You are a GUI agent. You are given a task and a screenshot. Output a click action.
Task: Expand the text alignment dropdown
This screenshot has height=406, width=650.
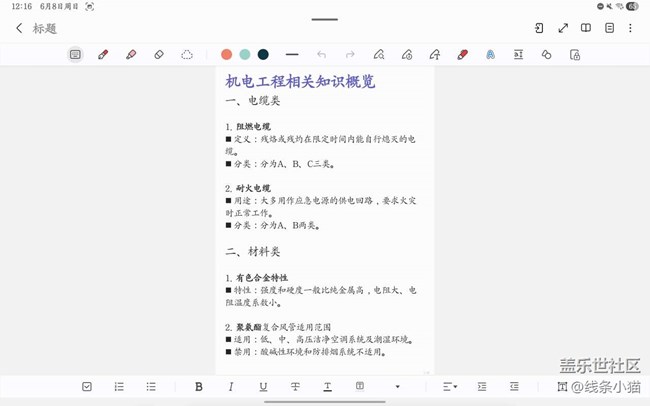[449, 386]
